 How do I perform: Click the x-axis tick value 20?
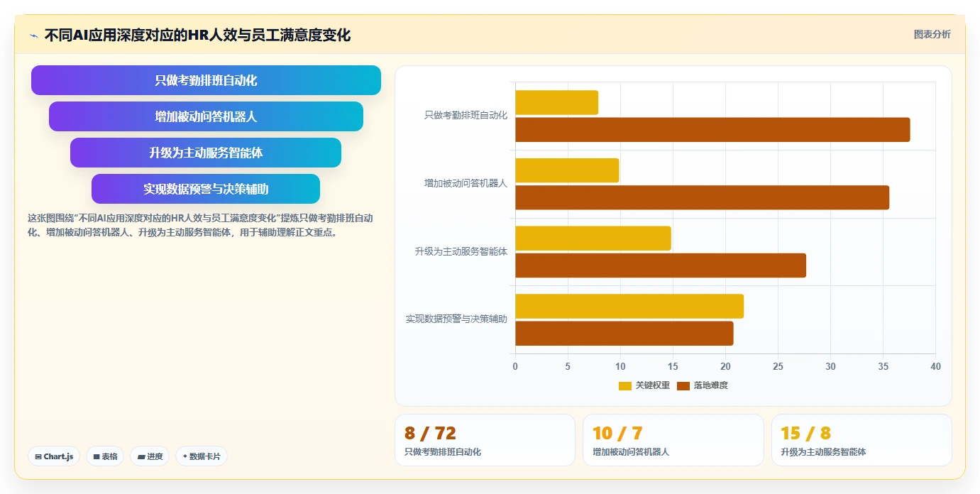point(725,367)
